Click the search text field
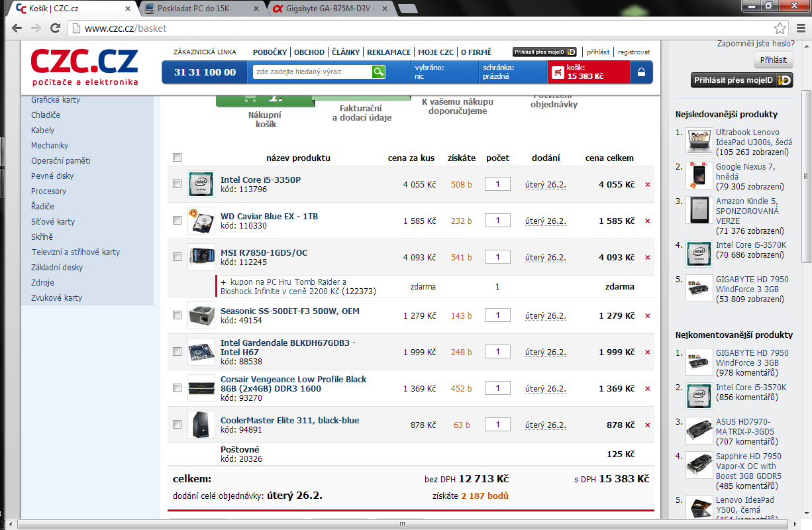 pyautogui.click(x=312, y=72)
